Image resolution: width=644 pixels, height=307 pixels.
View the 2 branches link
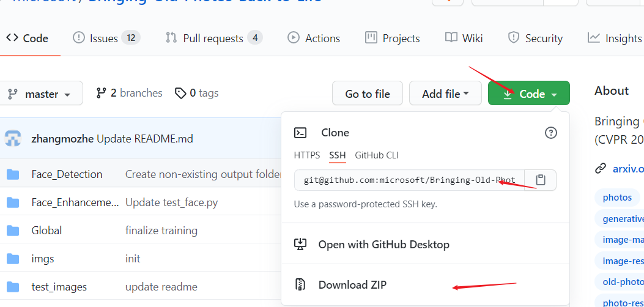(x=129, y=94)
